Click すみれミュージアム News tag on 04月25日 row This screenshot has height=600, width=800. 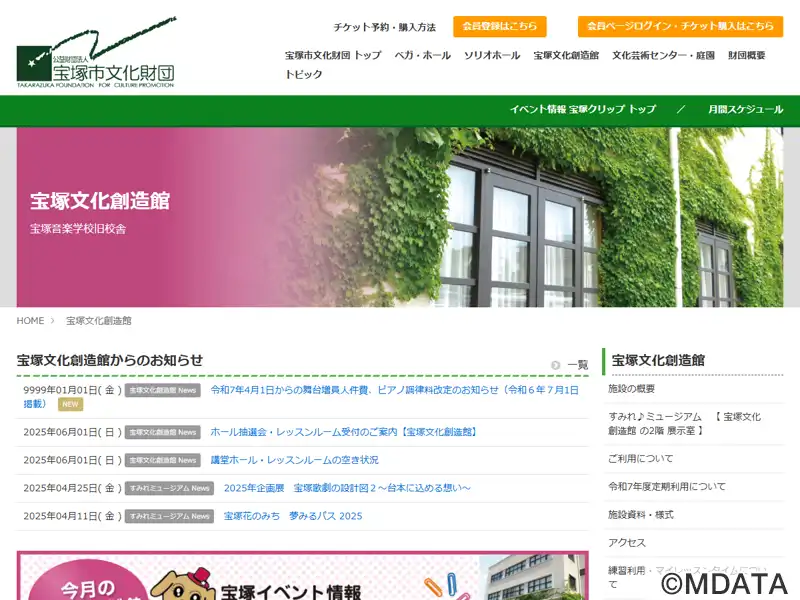tap(169, 488)
